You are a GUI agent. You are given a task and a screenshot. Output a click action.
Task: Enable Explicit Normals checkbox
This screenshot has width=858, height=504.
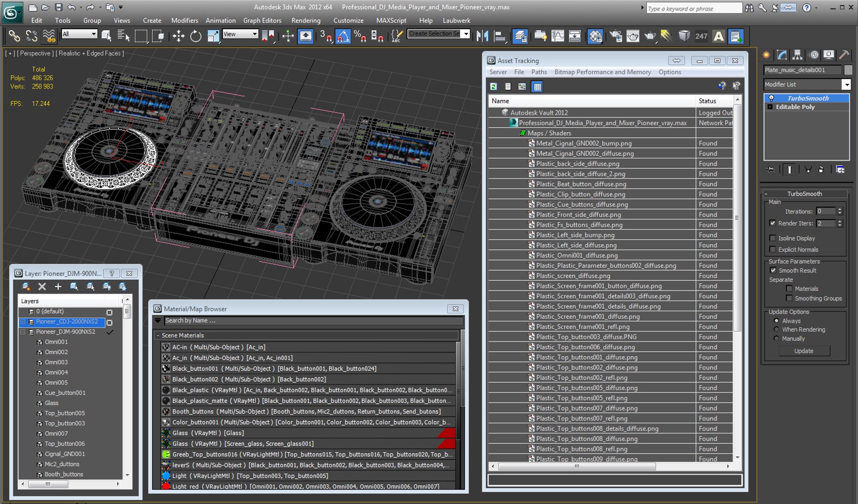click(x=773, y=249)
